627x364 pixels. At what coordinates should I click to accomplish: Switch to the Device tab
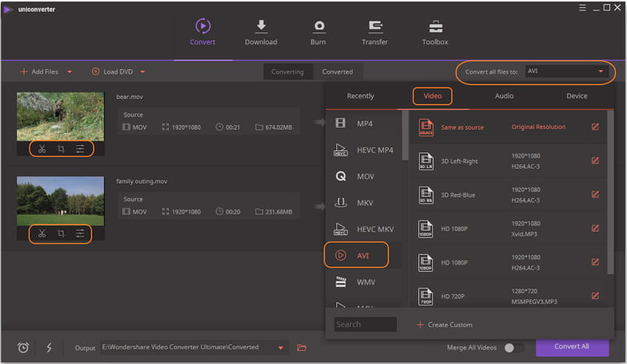pos(577,96)
